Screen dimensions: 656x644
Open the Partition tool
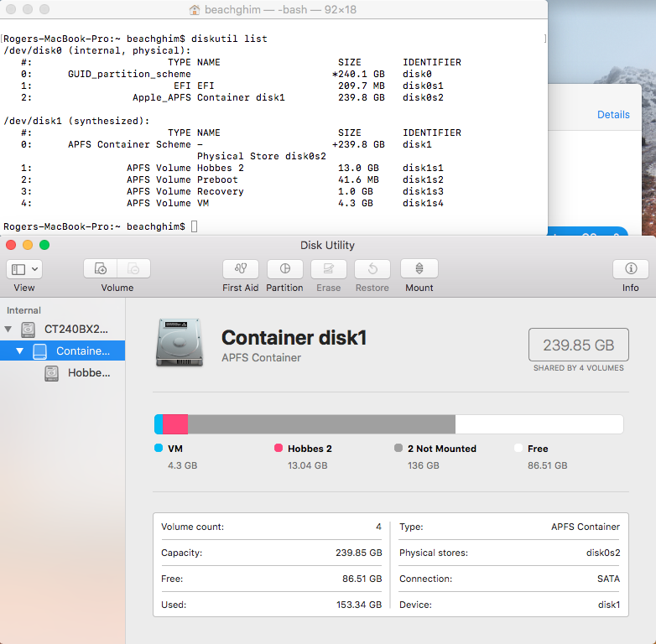[285, 268]
